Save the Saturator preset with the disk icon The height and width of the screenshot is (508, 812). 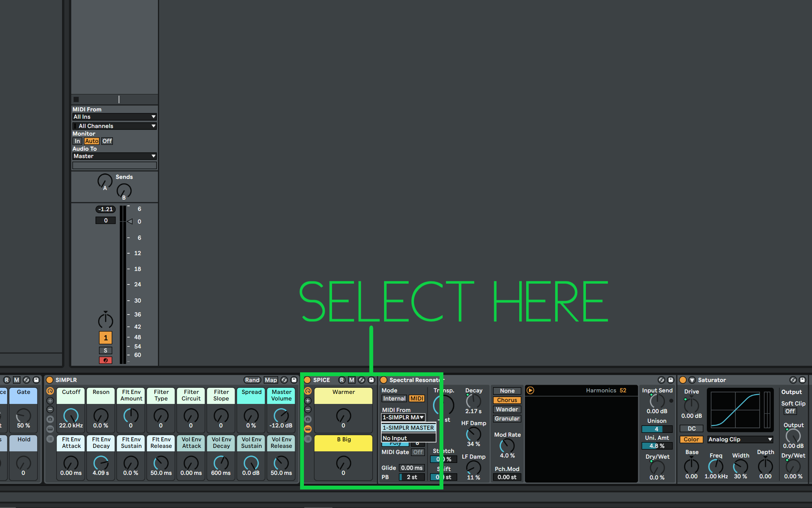click(802, 380)
